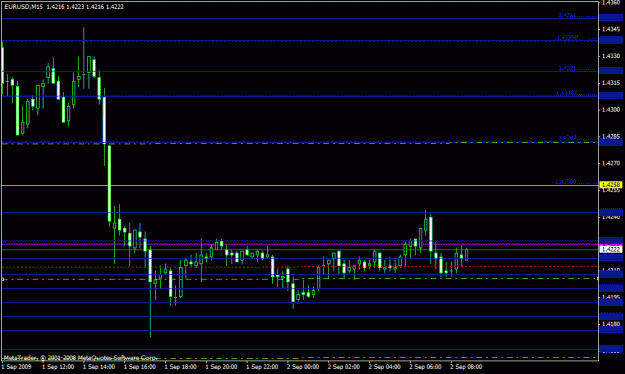Click the 1.4195 price scale label
This screenshot has height=374, width=625.
[x=611, y=297]
